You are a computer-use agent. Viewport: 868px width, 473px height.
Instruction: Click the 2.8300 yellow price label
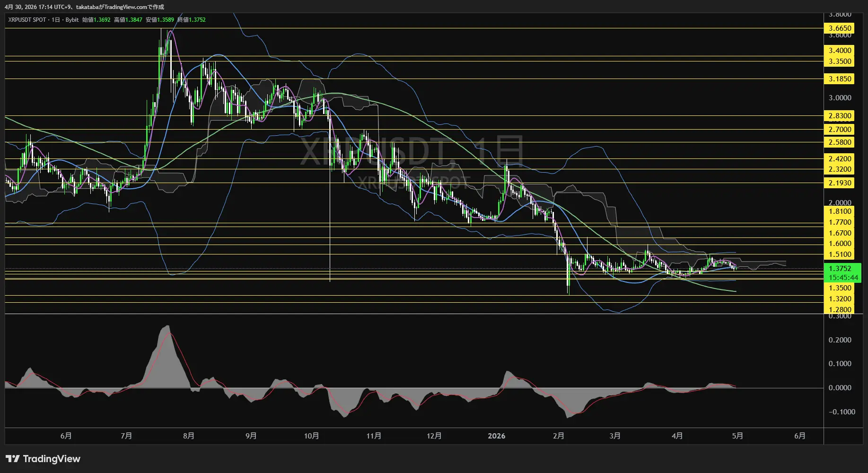pos(840,116)
